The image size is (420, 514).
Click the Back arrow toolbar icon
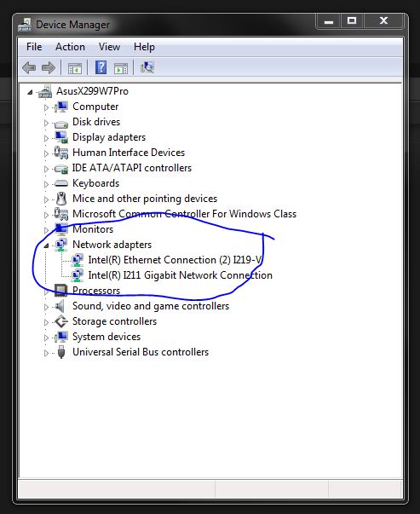pos(29,68)
